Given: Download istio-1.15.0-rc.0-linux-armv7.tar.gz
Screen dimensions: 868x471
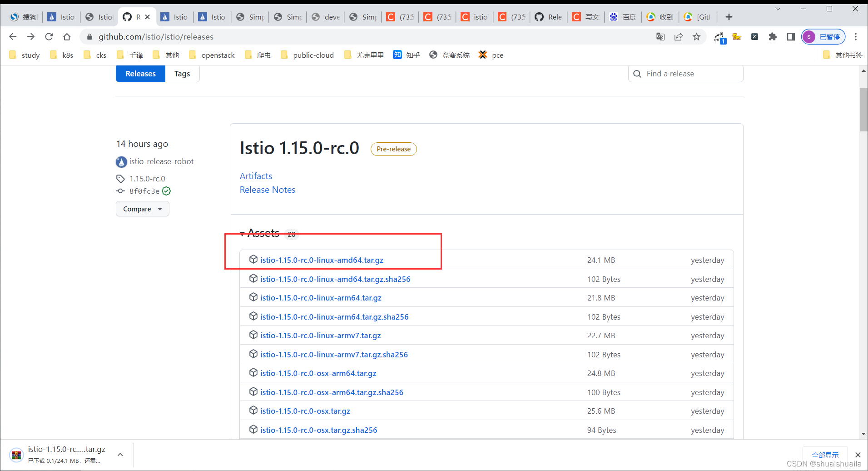Looking at the screenshot, I should [320, 336].
